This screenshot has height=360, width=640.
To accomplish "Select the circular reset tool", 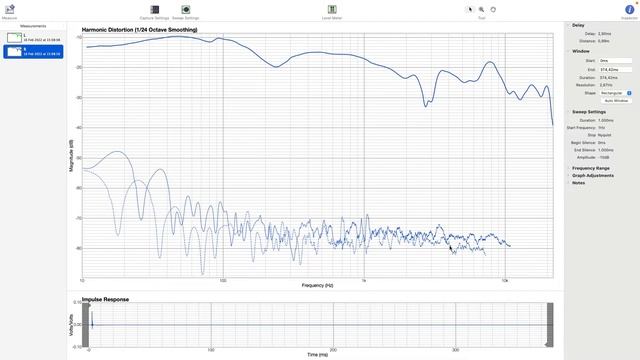I will 493,9.
